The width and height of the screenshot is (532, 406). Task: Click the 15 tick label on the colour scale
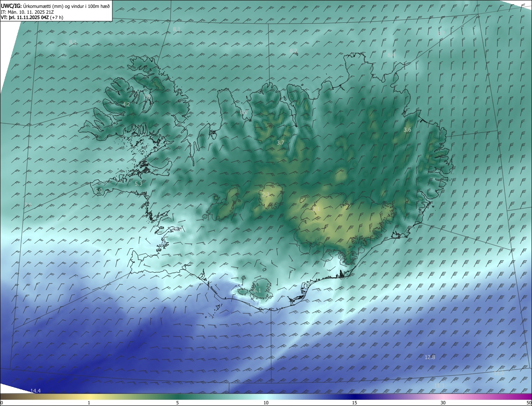355,403
